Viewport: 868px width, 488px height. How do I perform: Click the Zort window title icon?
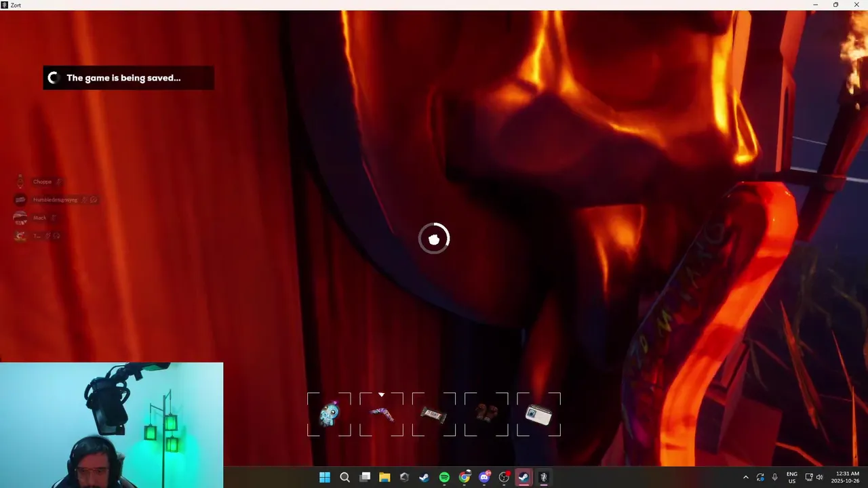point(5,5)
